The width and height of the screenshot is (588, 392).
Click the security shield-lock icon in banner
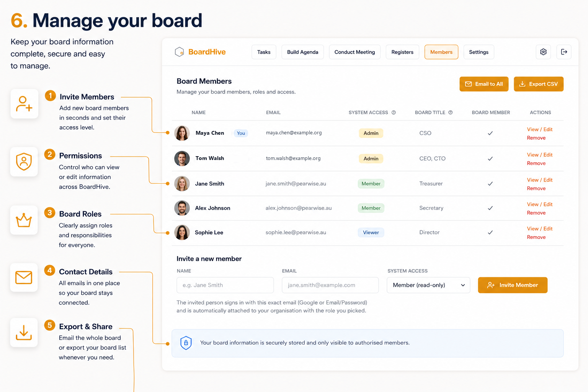coord(186,343)
